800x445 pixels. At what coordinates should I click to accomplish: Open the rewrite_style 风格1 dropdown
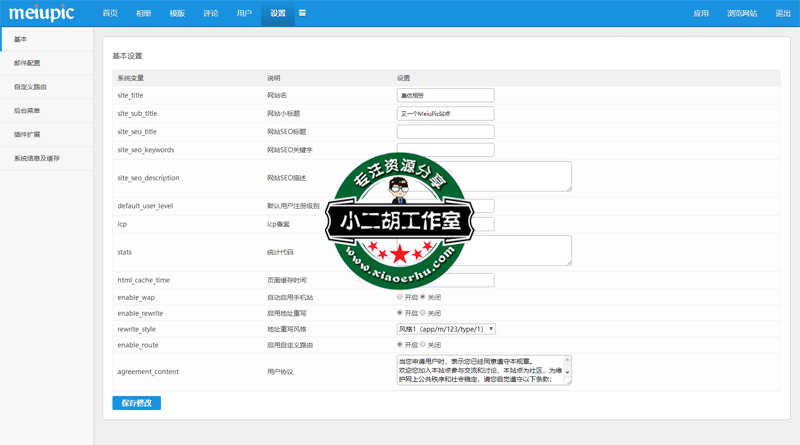[x=446, y=329]
